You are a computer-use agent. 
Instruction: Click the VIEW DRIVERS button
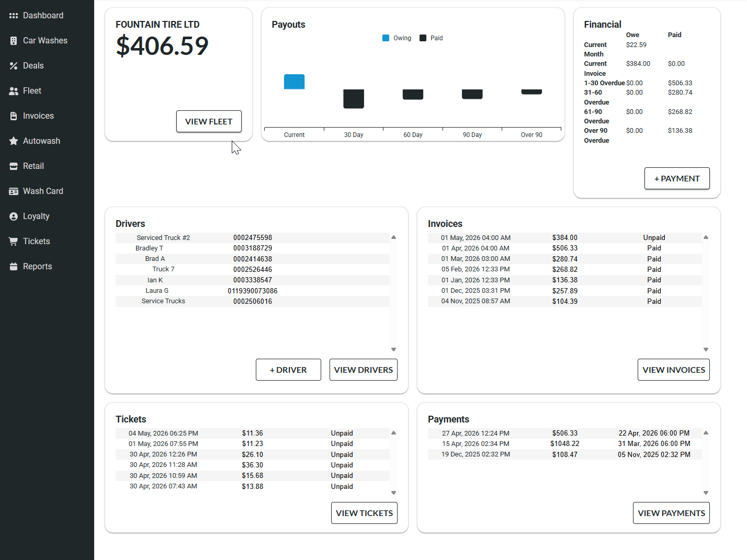tap(364, 370)
